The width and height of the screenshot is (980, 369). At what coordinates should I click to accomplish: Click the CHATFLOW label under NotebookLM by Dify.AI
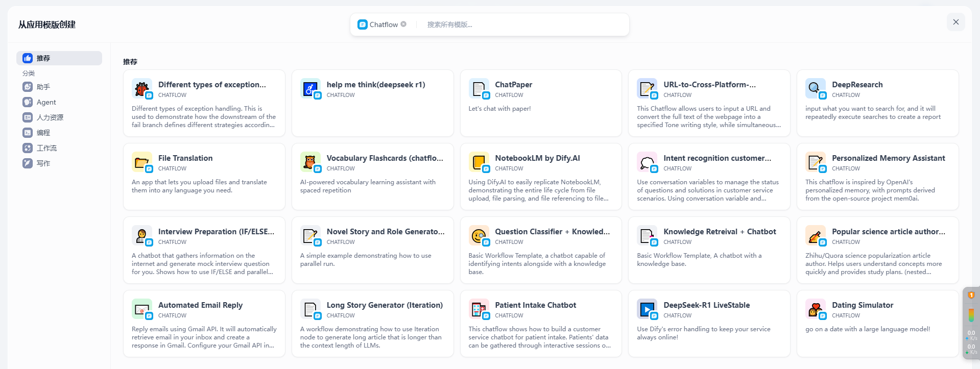pyautogui.click(x=509, y=169)
